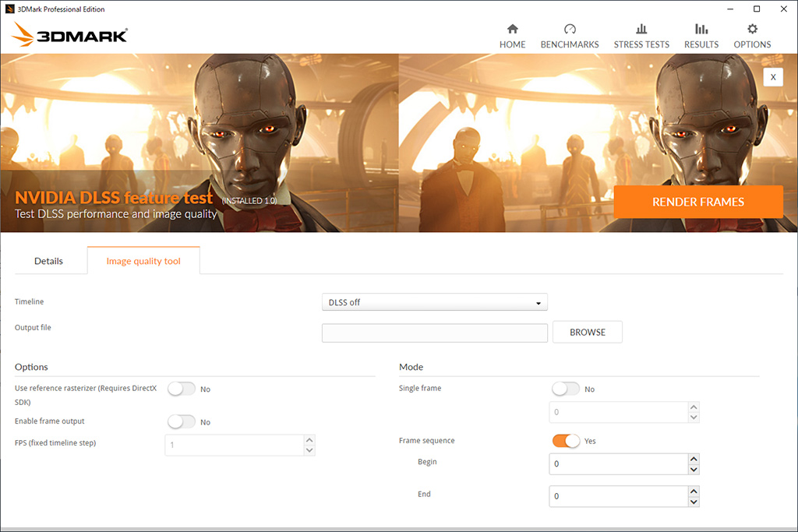The height and width of the screenshot is (532, 798).
Task: Click the STRESS TESTS menu label
Action: pyautogui.click(x=641, y=44)
